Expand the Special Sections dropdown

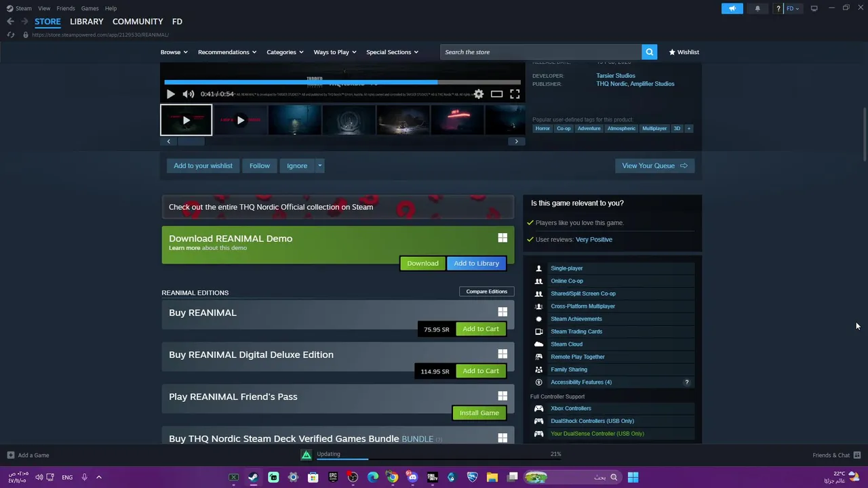coord(392,52)
